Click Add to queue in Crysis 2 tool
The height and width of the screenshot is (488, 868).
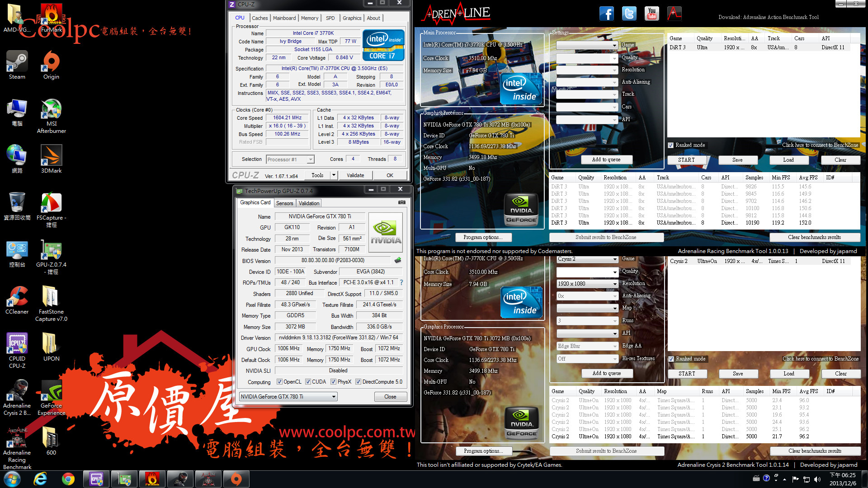pos(607,373)
